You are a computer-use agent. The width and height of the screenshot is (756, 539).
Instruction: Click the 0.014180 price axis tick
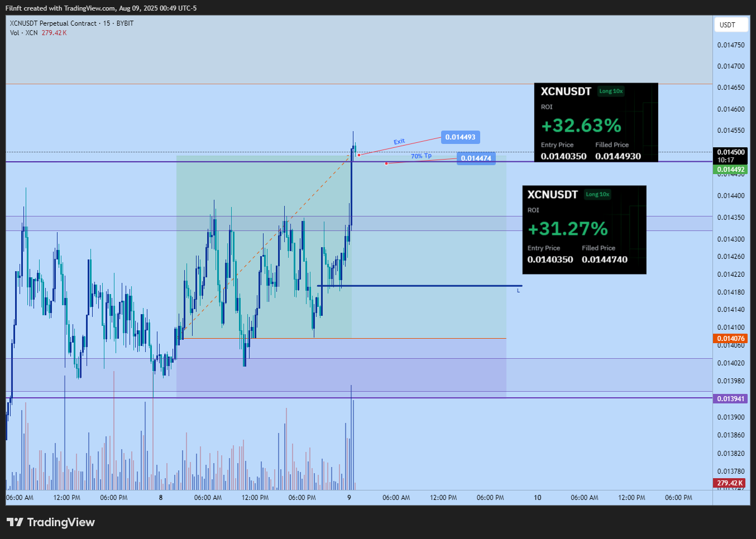[x=731, y=292]
